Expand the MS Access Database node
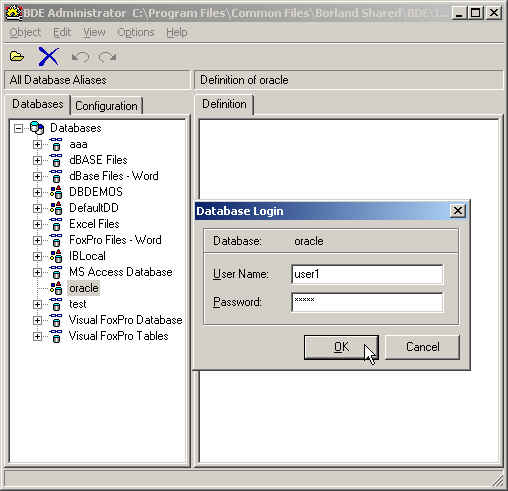 37,273
